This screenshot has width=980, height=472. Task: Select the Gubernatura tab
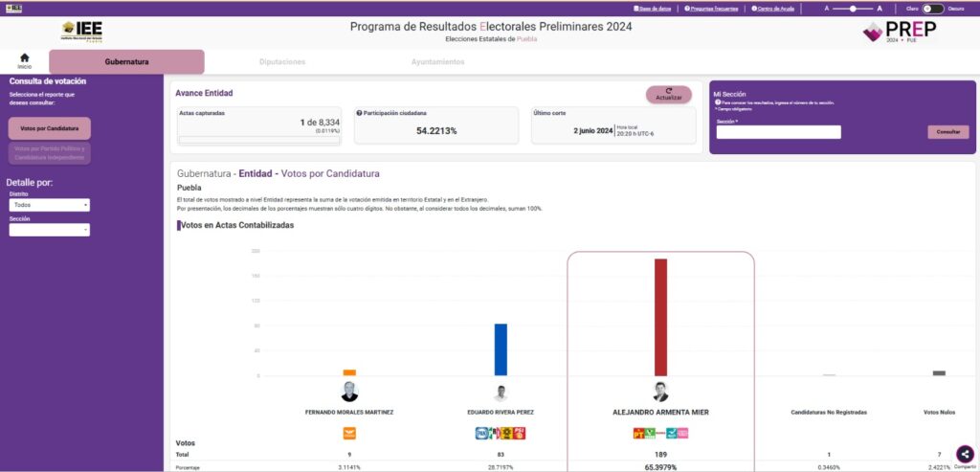pos(126,62)
